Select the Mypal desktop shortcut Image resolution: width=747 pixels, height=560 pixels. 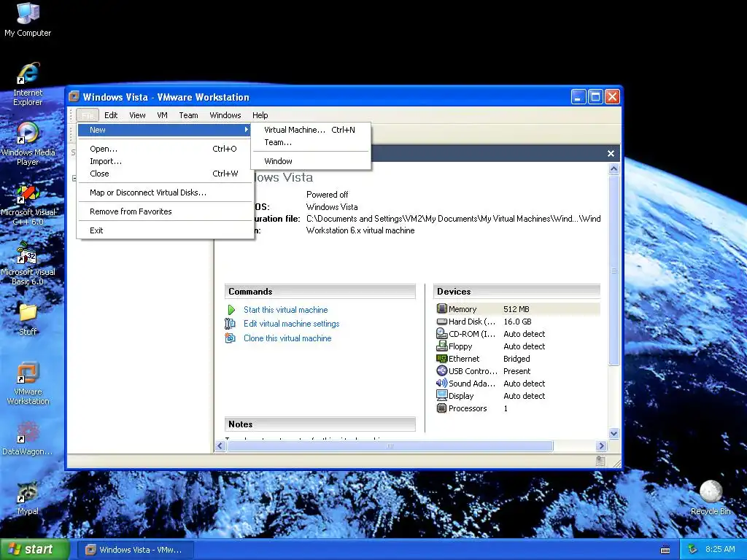pos(28,498)
